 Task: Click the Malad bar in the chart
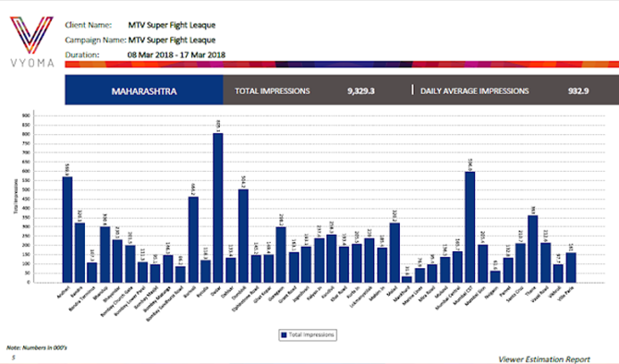coord(394,252)
